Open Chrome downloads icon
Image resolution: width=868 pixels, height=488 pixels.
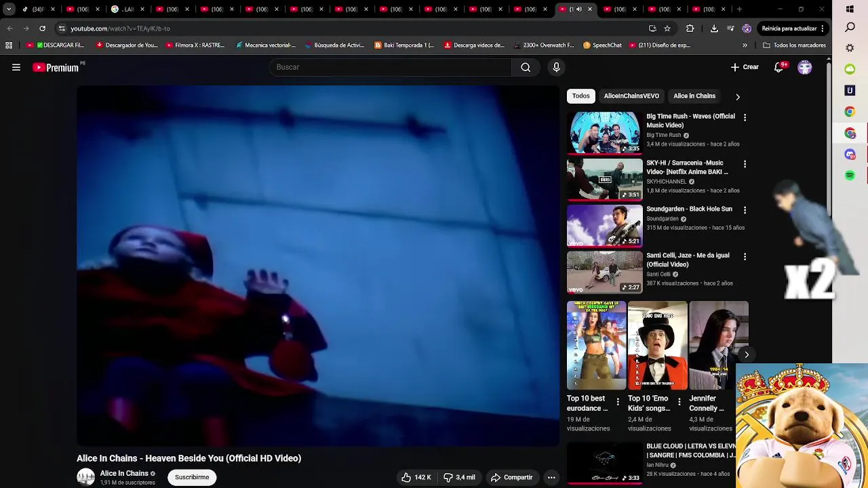pyautogui.click(x=714, y=28)
